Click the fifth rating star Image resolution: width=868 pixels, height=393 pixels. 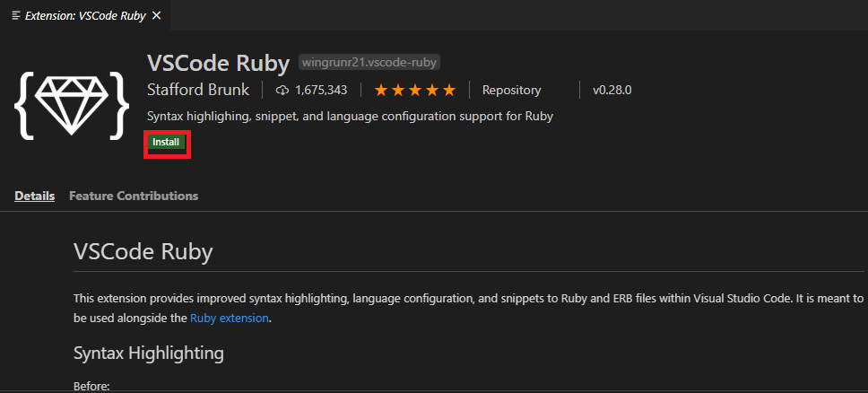pyautogui.click(x=450, y=90)
